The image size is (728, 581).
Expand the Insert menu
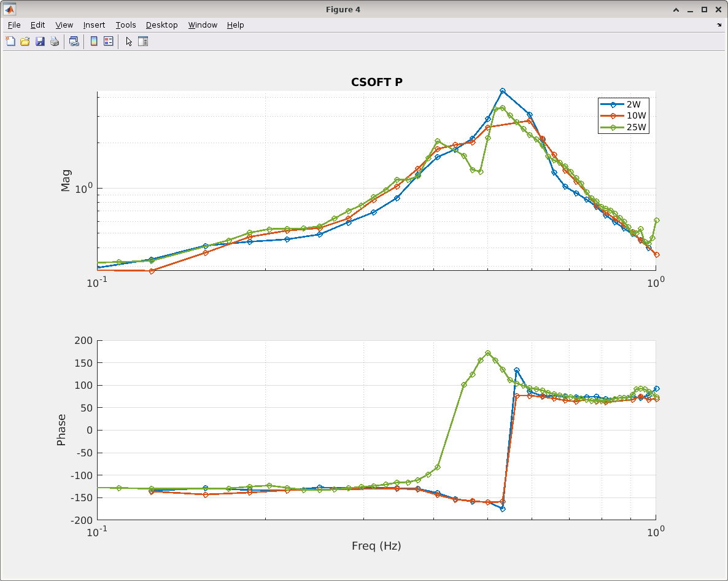click(x=94, y=25)
